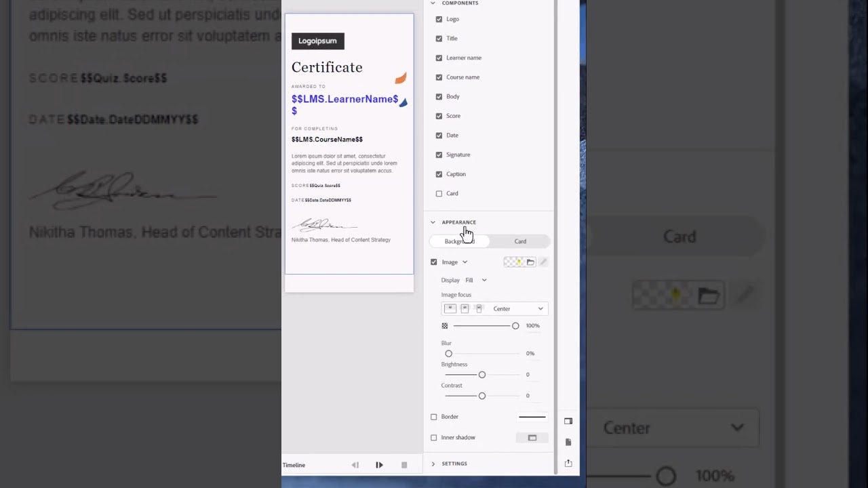Toggle the Learner name checkbox
This screenshot has width=868, height=488.
[439, 58]
